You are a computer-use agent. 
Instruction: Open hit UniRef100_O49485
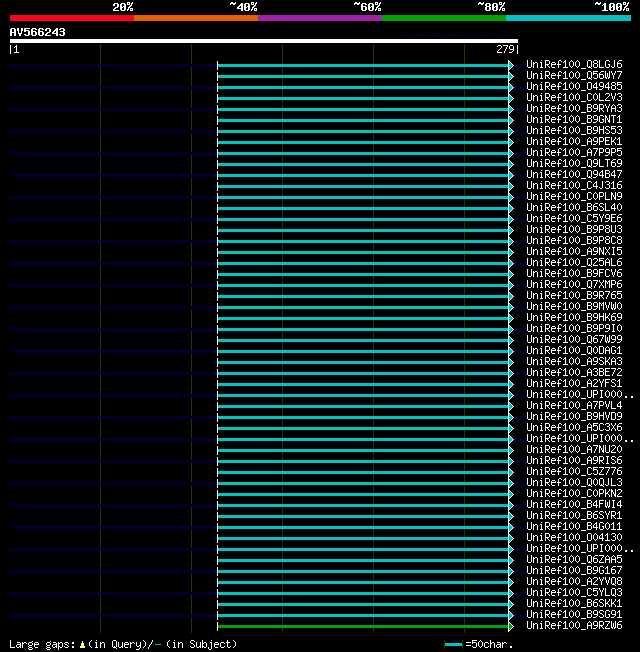(574, 86)
